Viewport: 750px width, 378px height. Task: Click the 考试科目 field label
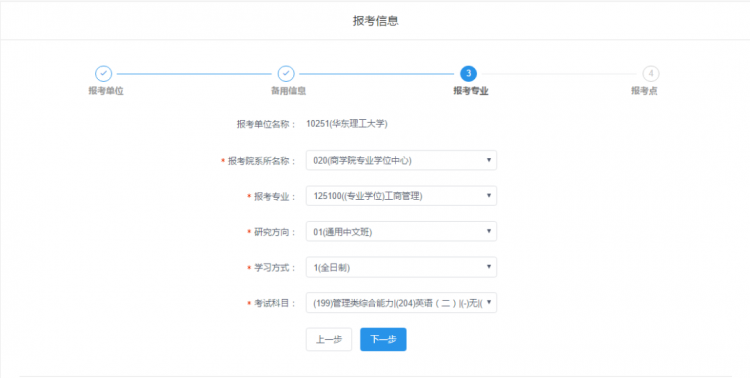[x=275, y=303]
